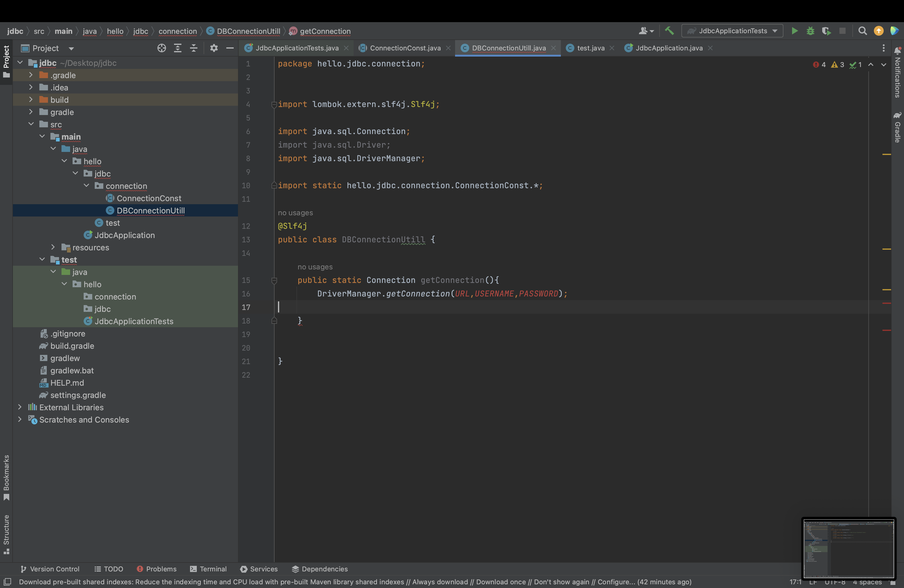Switch to JdbcApplication.java tab
This screenshot has width=904, height=588.
[x=669, y=48]
